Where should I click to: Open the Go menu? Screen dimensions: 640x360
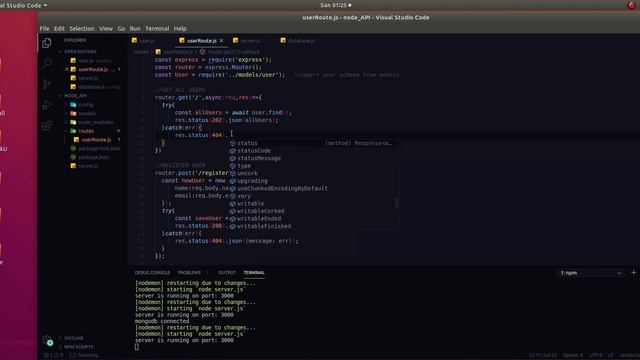click(121, 29)
